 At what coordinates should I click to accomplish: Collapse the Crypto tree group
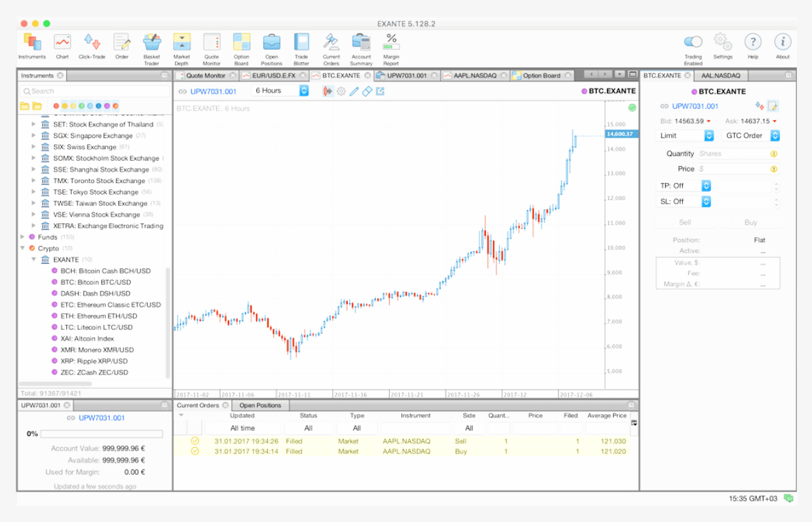pyautogui.click(x=23, y=248)
